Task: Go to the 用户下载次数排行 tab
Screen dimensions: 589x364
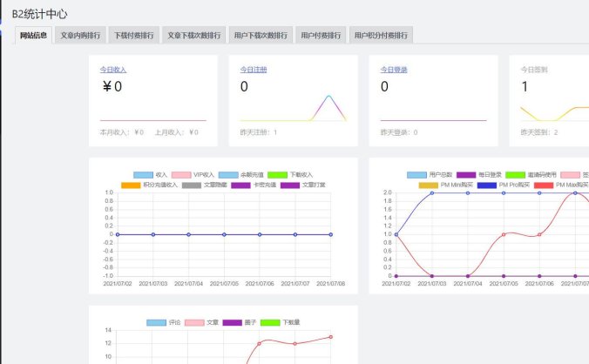Action: pos(261,36)
